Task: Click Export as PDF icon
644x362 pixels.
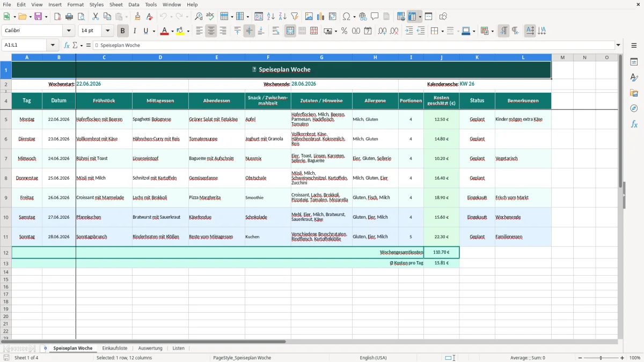Action: (x=57, y=17)
